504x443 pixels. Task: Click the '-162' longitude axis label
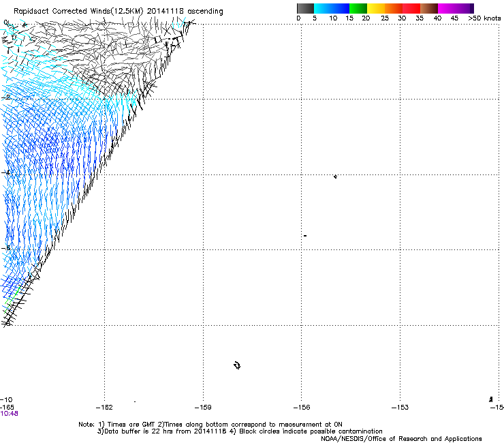(104, 408)
